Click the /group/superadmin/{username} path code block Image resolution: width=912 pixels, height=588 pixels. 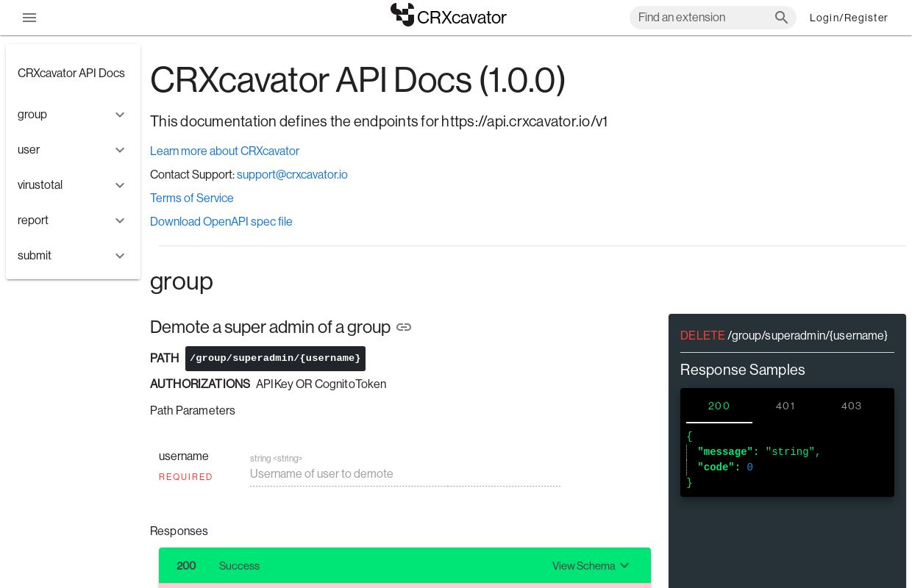coord(275,359)
